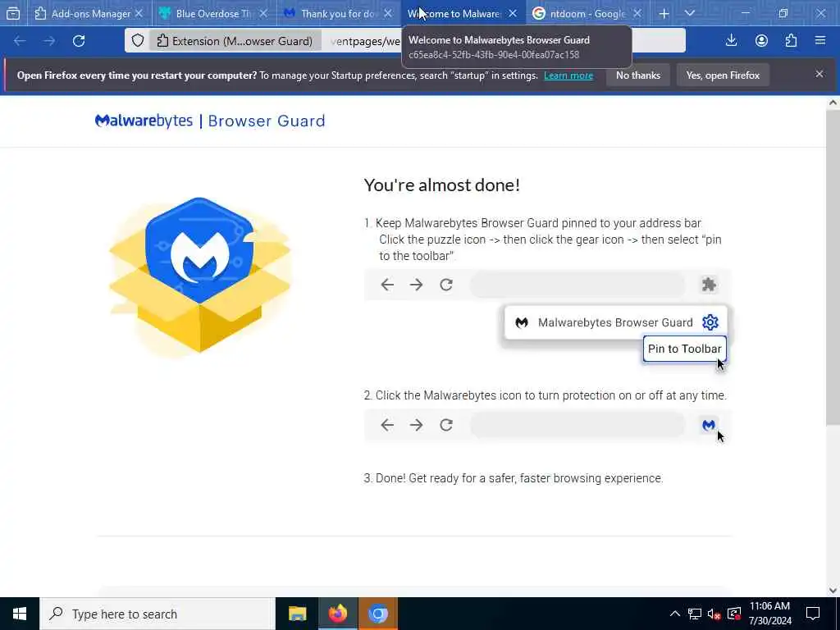Click the puzzle icon in step one illustration
The image size is (840, 630).
709,285
